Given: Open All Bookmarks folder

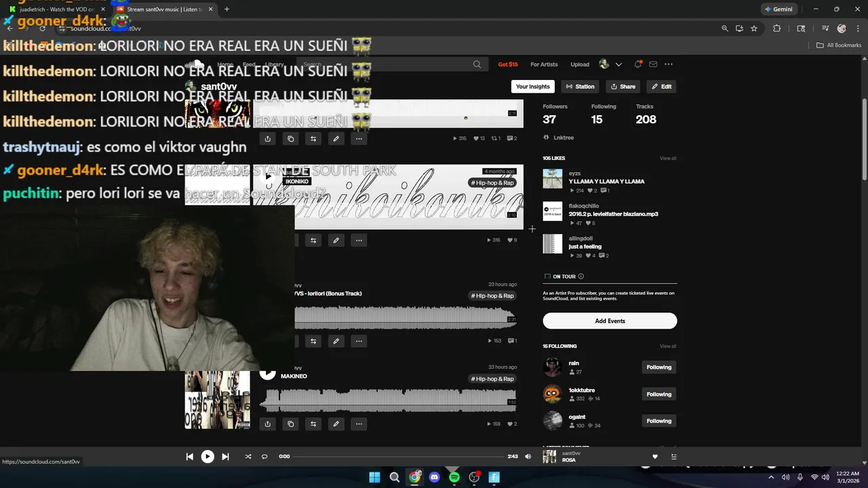Looking at the screenshot, I should pos(839,45).
